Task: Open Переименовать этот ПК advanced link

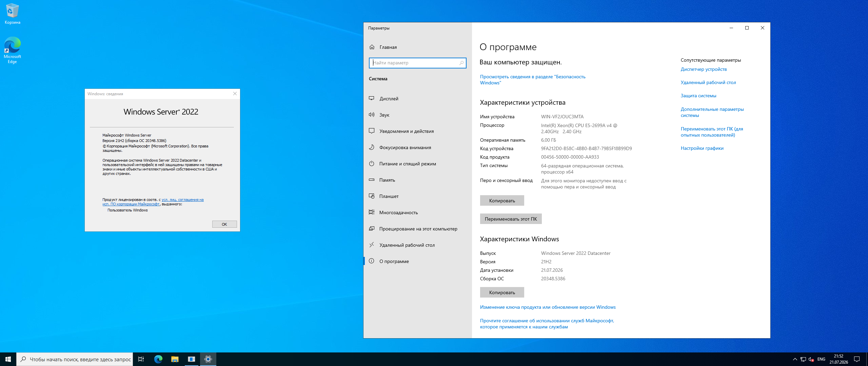Action: (712, 132)
